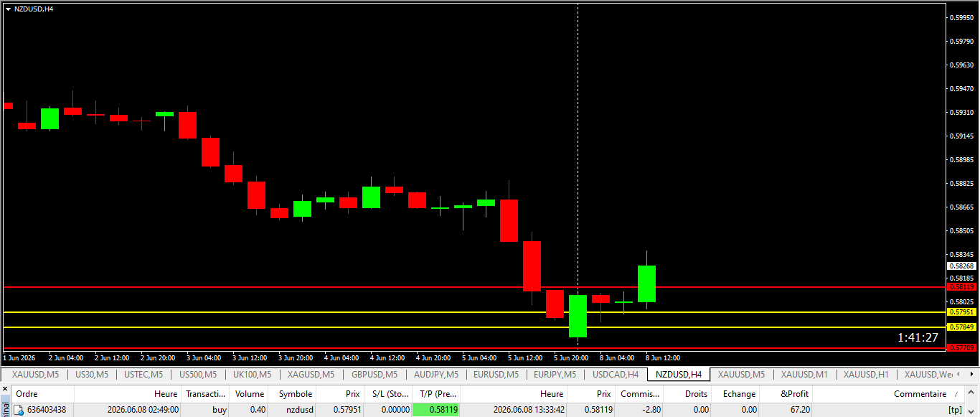The height and width of the screenshot is (417, 980).
Task: Sort by the Transaction column header
Action: pos(205,394)
